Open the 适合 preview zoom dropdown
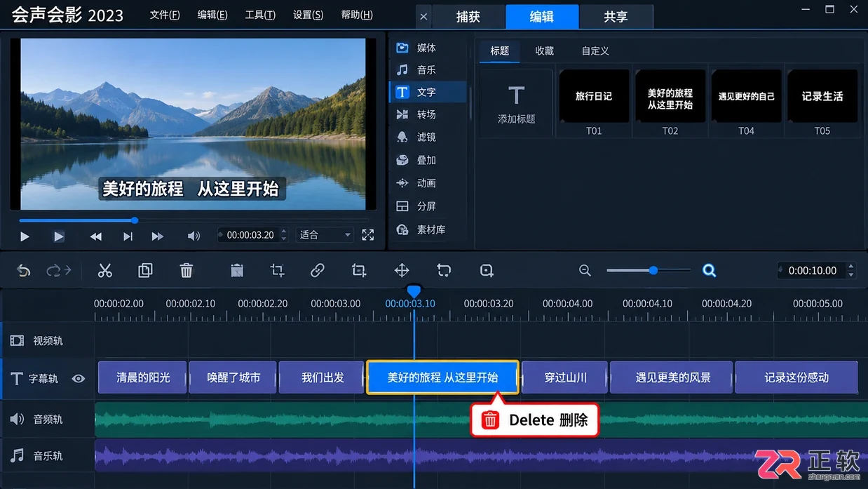This screenshot has width=868, height=489. click(325, 235)
